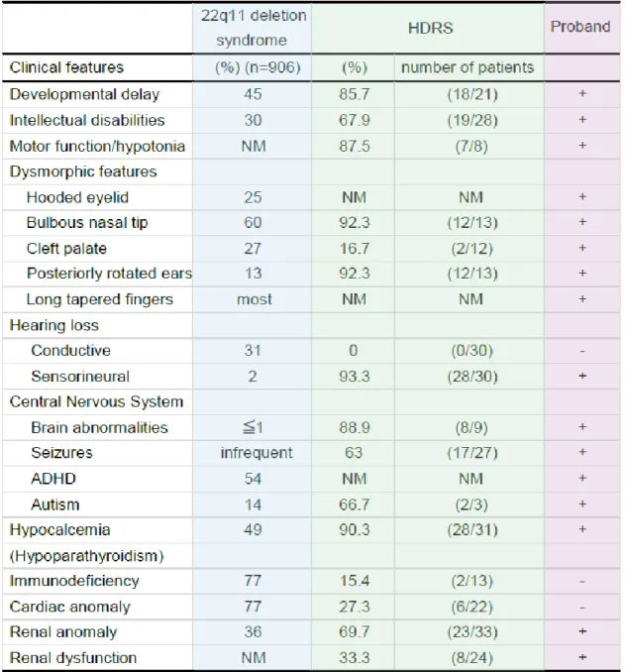
Task: Select the Posteriorly rotated ears label
Action: pyautogui.click(x=109, y=274)
